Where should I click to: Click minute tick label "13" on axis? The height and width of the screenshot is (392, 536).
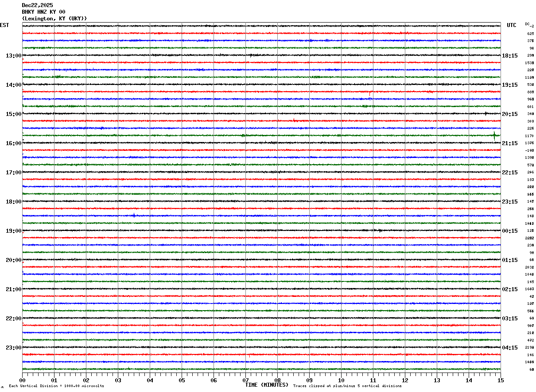437,380
